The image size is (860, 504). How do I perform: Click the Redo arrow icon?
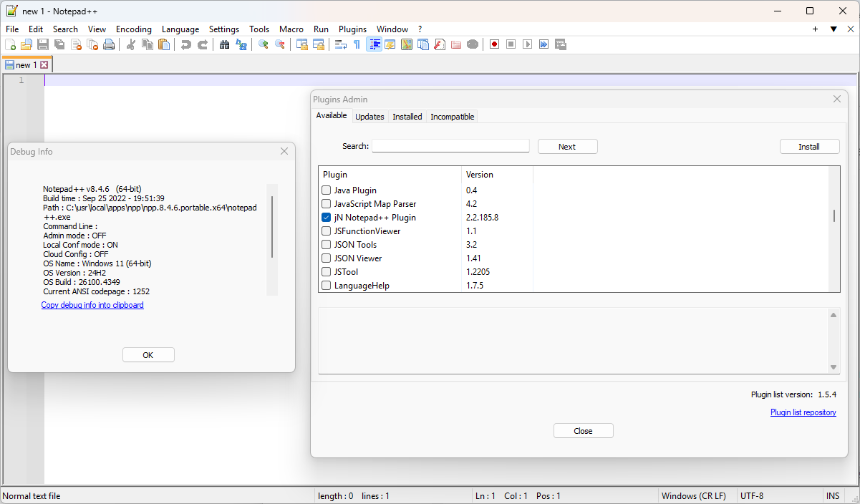[x=203, y=44]
